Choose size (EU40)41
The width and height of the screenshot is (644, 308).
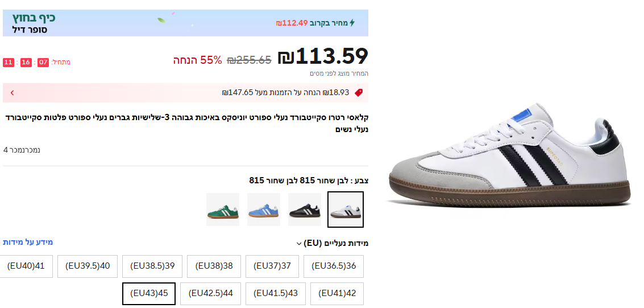pos(26,266)
